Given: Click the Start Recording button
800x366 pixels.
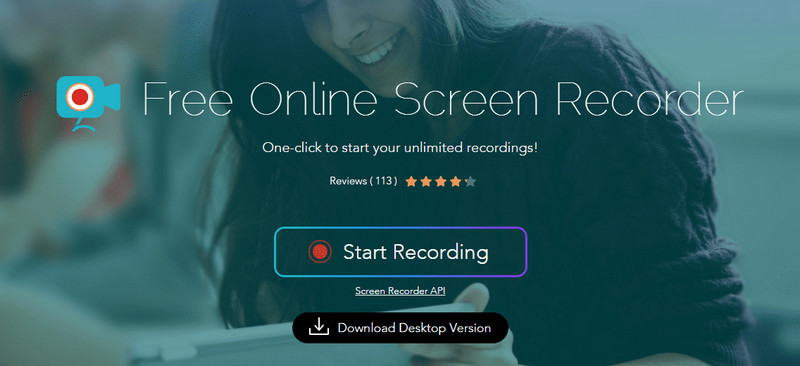Looking at the screenshot, I should click(x=400, y=252).
